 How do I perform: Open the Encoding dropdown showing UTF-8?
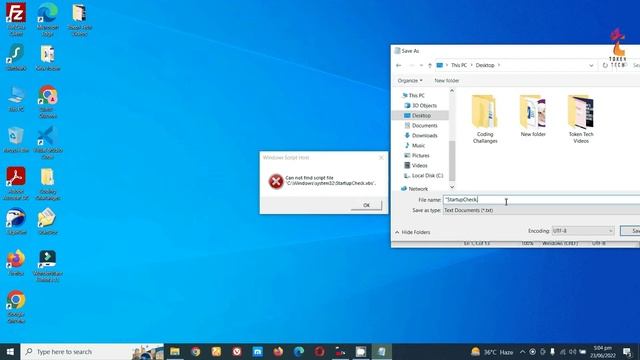583,231
